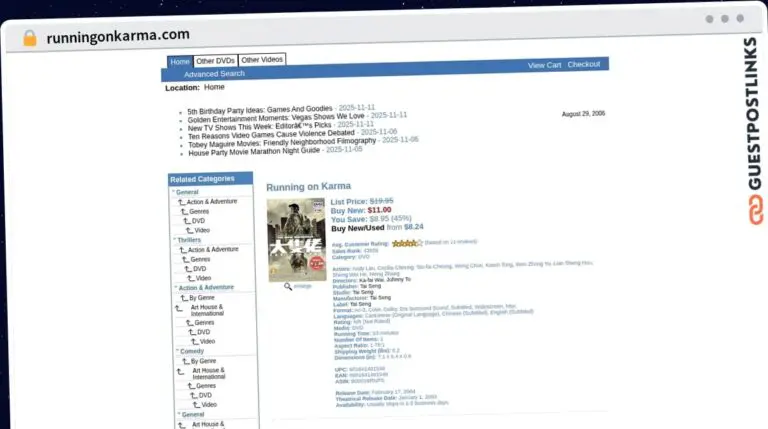The height and width of the screenshot is (429, 768).
Task: Open Tobey Maguire Movies article
Action: [x=282, y=143]
